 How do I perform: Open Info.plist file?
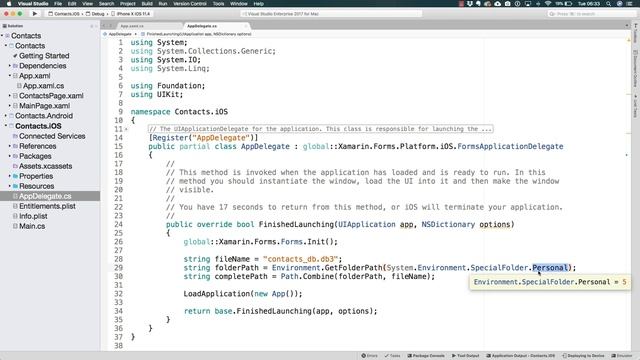33,216
